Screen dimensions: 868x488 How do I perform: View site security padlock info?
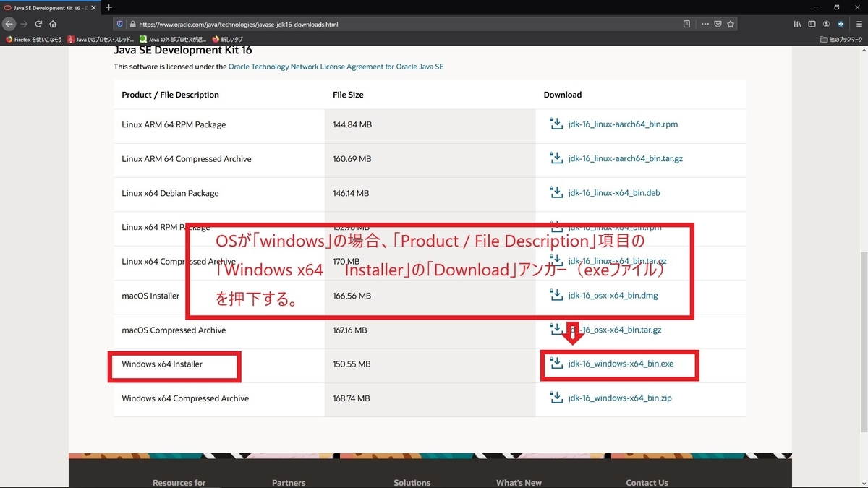pos(132,24)
